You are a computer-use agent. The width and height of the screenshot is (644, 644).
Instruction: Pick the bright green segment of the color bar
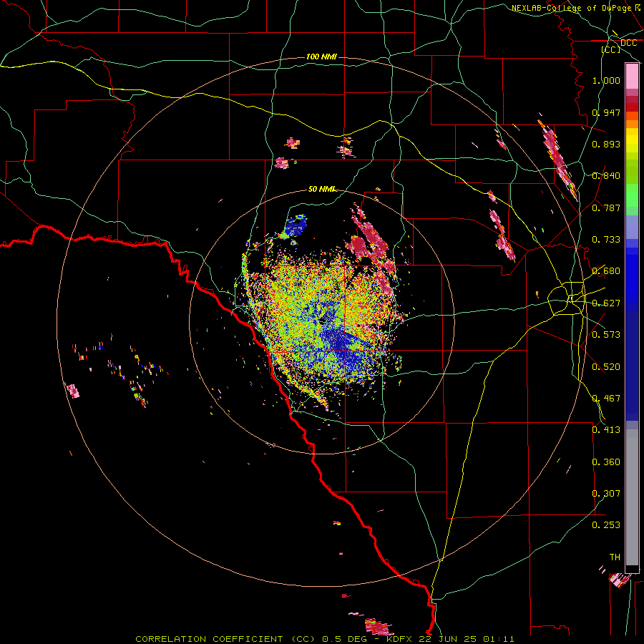coord(632,195)
